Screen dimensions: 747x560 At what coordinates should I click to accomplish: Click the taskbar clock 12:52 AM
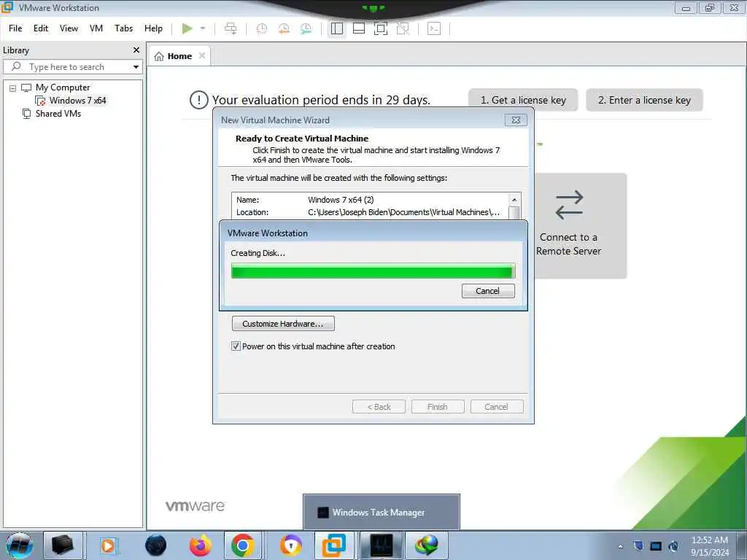tap(710, 540)
